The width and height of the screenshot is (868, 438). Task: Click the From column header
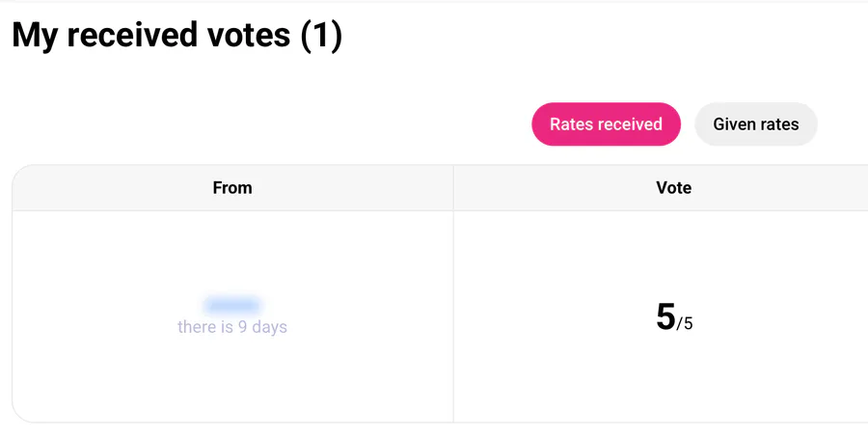(232, 188)
